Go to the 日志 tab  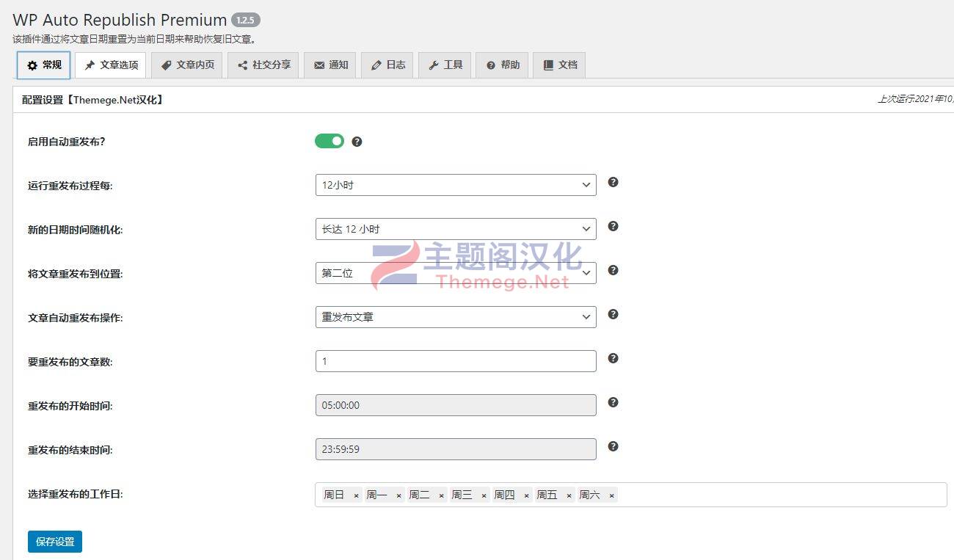coord(388,65)
